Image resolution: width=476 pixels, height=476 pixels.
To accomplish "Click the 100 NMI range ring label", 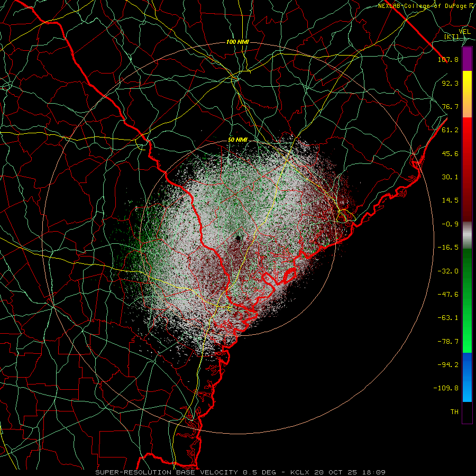I will point(237,42).
